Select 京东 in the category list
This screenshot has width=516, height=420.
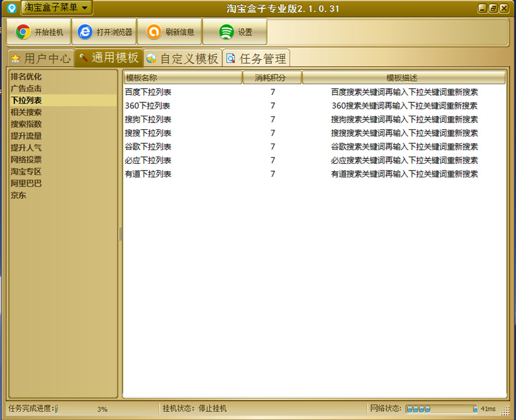(x=63, y=195)
